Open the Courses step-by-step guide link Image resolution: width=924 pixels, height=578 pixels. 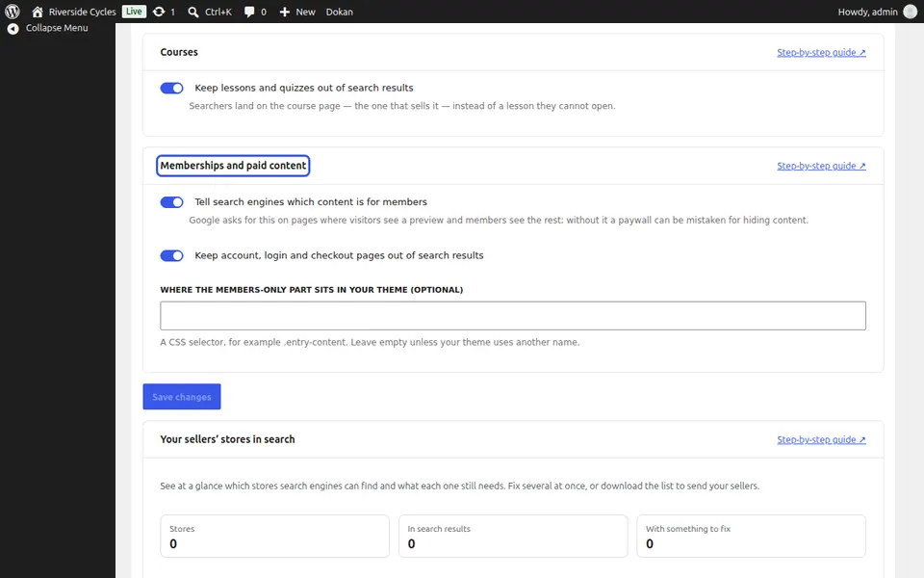[x=821, y=52]
